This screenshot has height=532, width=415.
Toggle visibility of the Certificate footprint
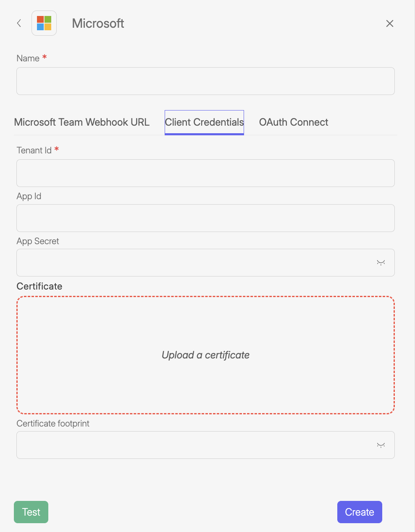(x=381, y=445)
